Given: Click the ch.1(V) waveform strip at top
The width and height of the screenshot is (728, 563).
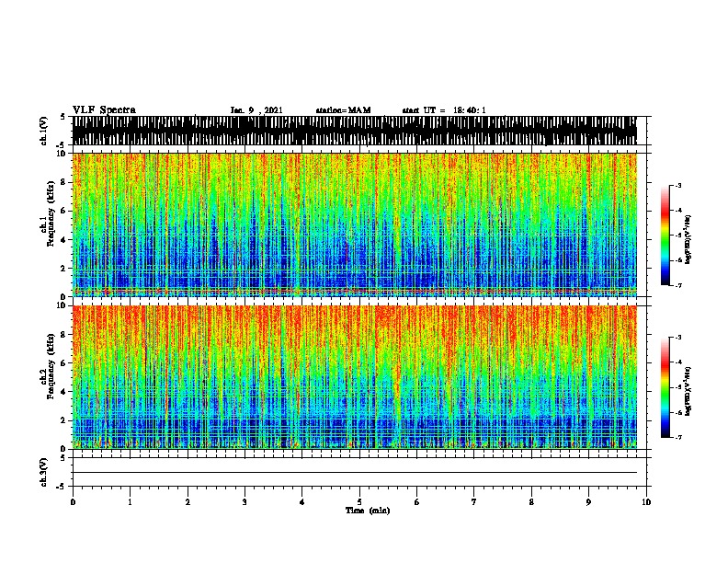Looking at the screenshot, I should click(355, 131).
